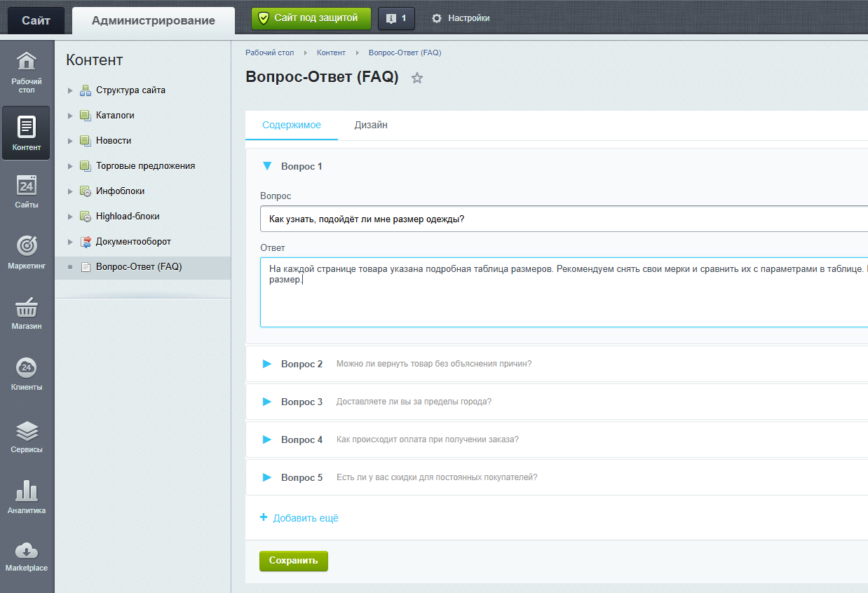Click the Клиенты cloud icon

pos(26,368)
